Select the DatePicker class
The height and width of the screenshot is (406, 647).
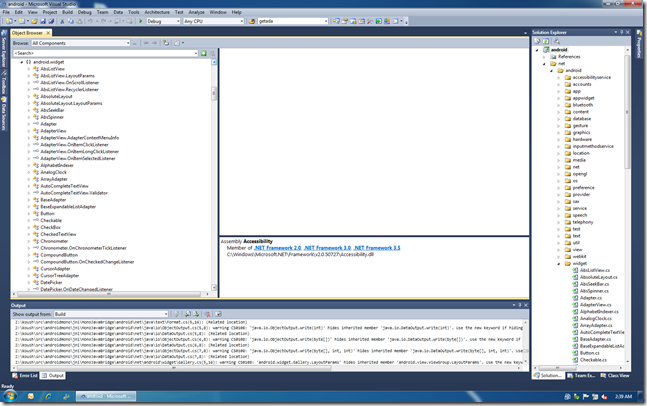tap(51, 283)
